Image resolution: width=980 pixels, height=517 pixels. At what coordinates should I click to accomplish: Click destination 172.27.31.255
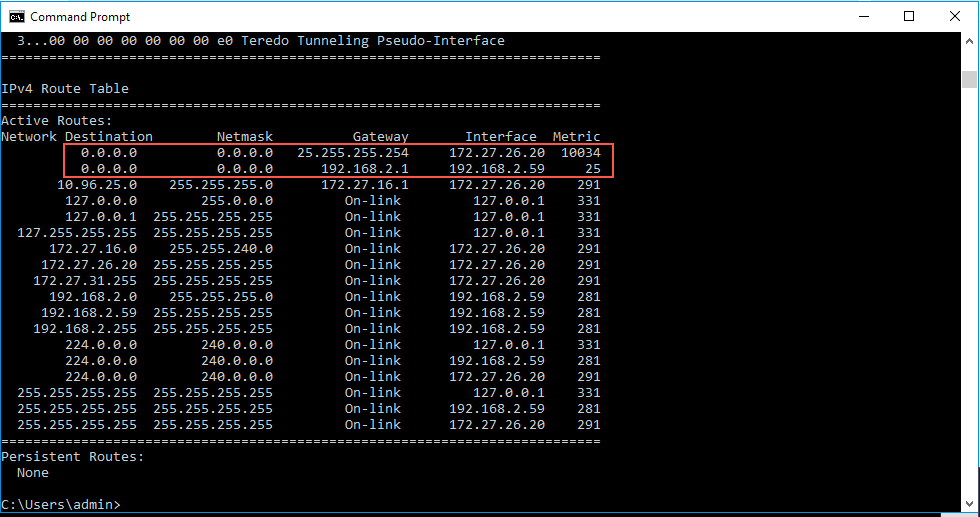coord(85,281)
